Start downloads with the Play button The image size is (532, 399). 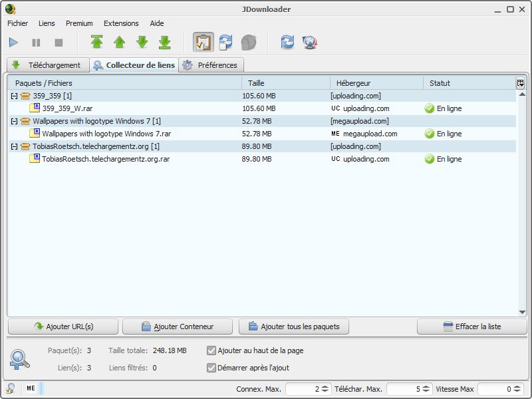[x=13, y=43]
